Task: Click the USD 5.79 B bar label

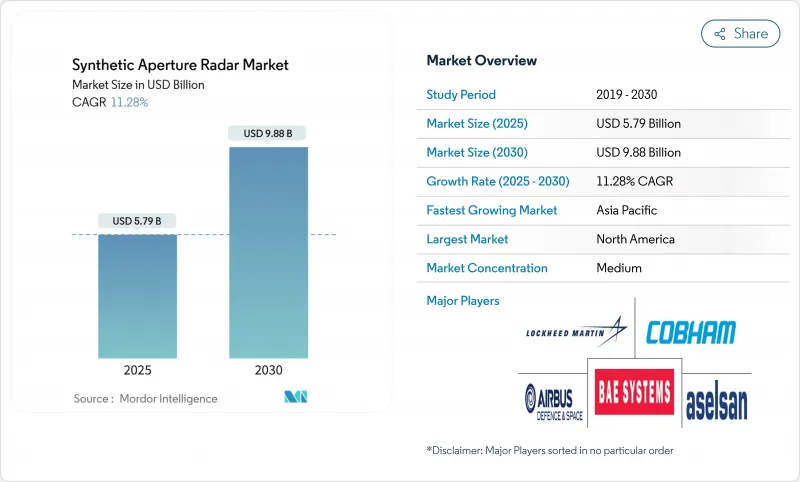Action: [x=137, y=221]
